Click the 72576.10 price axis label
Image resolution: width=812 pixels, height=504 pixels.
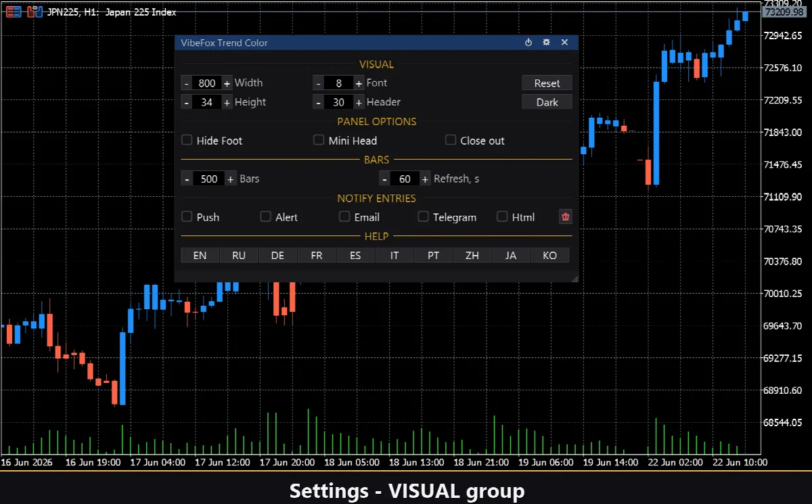tap(783, 68)
